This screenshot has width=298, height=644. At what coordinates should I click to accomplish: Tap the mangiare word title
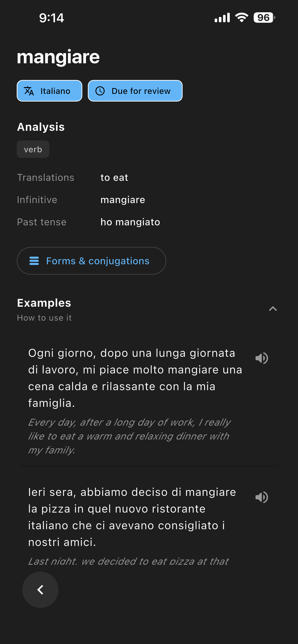[58, 57]
